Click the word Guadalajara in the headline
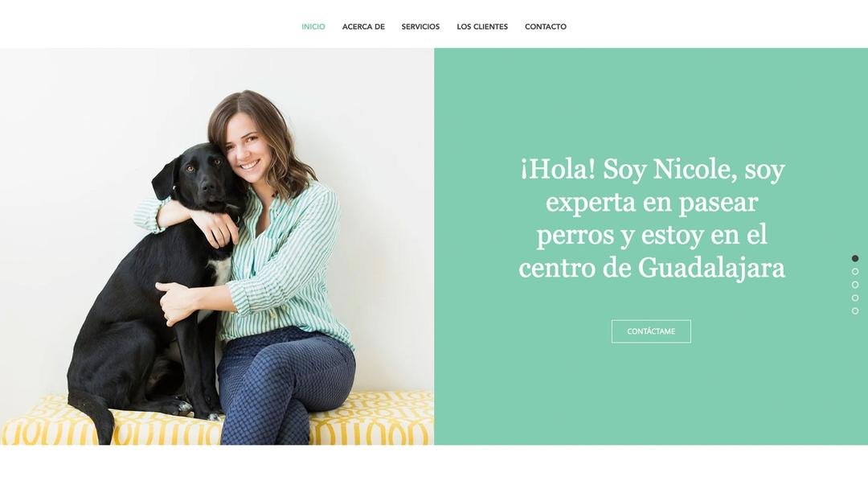 (x=711, y=269)
